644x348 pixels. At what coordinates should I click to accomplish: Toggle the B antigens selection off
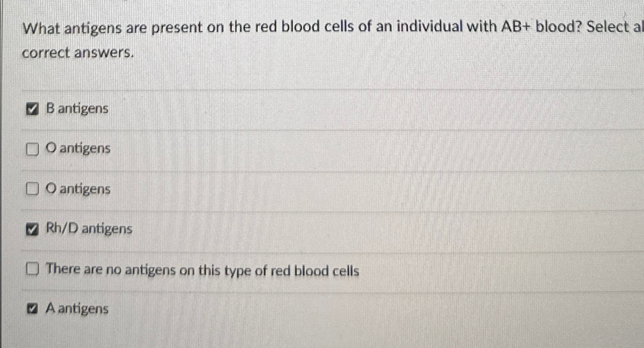point(33,110)
